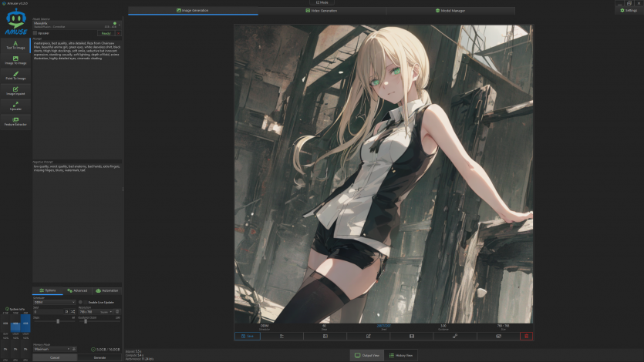
Task: Randomize the seed value
Action: click(x=74, y=311)
